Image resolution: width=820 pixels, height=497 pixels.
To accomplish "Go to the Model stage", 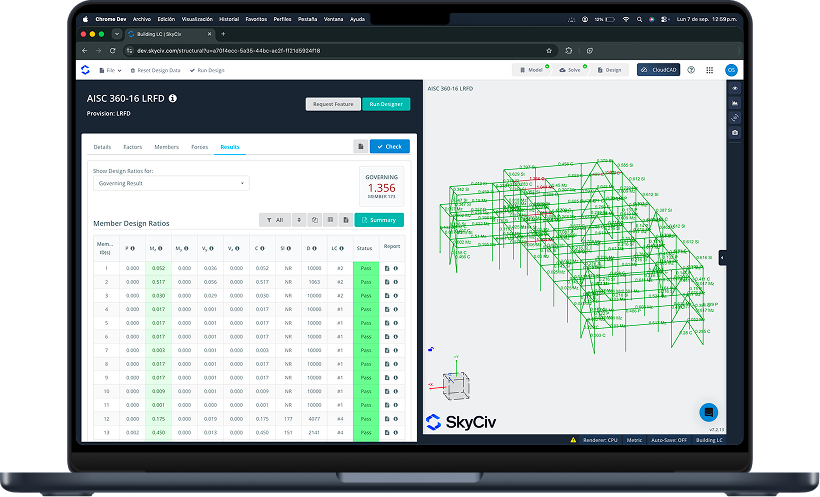I will [x=531, y=70].
